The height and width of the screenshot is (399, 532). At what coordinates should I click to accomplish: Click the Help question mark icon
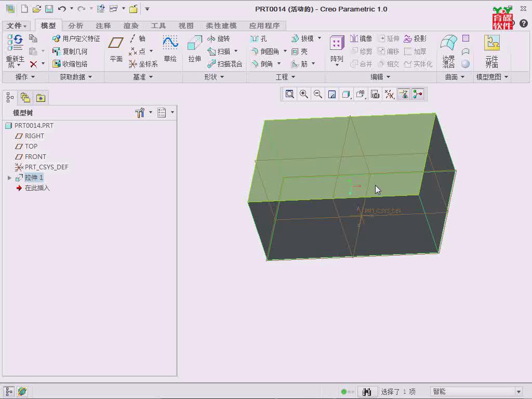[x=524, y=23]
